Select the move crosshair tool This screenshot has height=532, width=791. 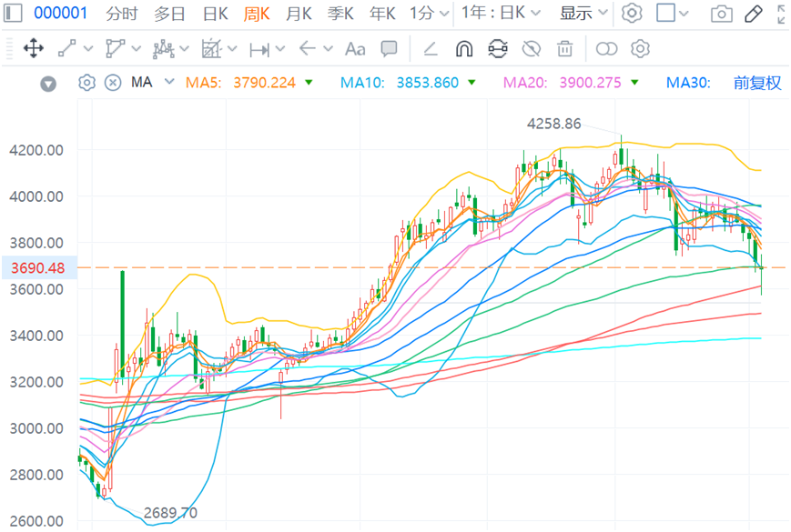tap(34, 49)
